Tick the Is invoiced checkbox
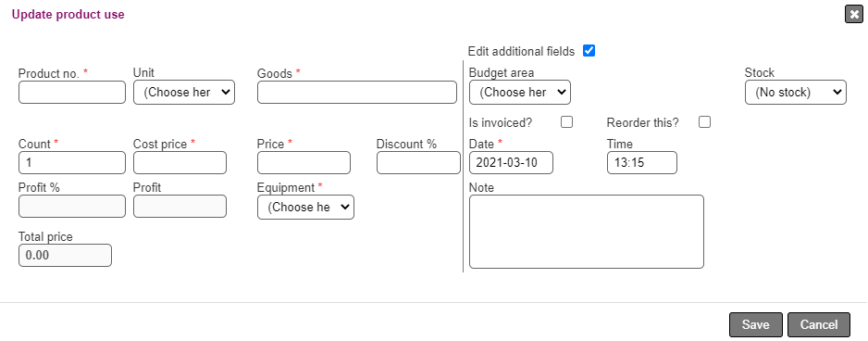Image resolution: width=868 pixels, height=341 pixels. pyautogui.click(x=567, y=122)
